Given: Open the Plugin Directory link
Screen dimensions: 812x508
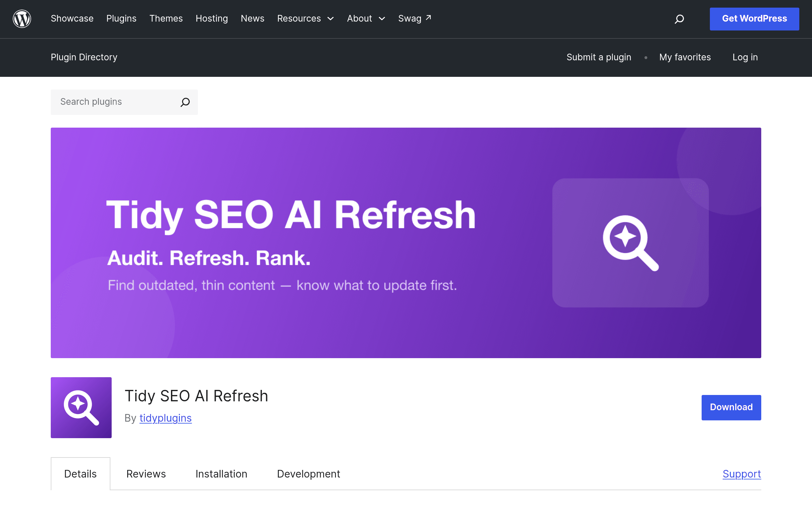Looking at the screenshot, I should tap(84, 57).
